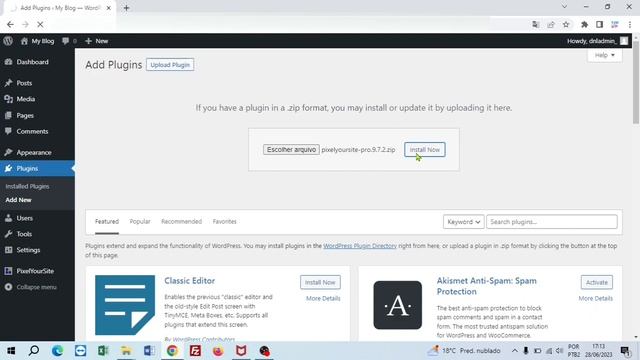Show hidden system tray icons
This screenshot has height=360, width=640.
click(x=514, y=351)
